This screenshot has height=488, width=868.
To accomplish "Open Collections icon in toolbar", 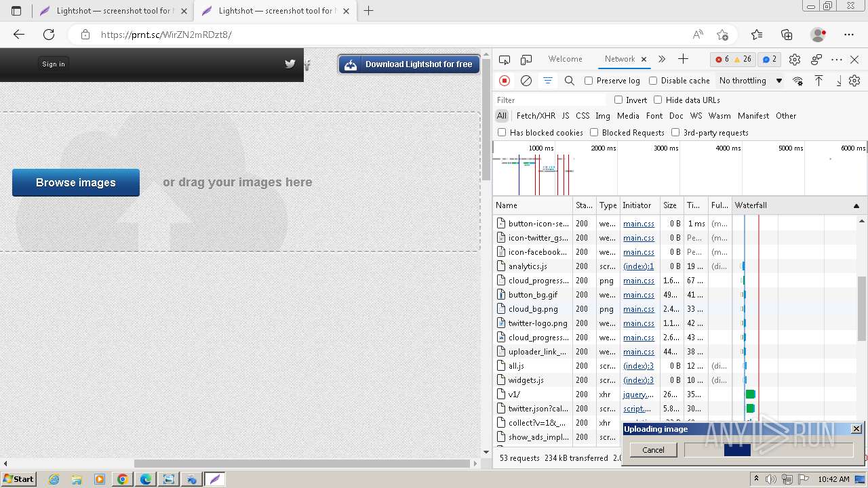I will [787, 35].
